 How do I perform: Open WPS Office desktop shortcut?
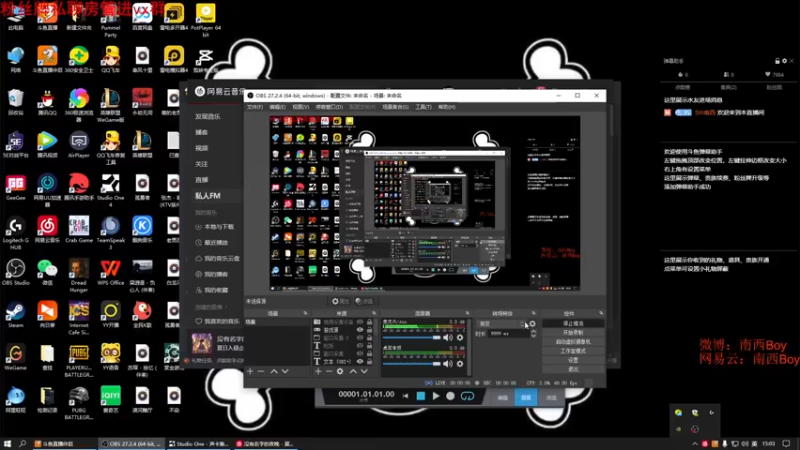(110, 272)
